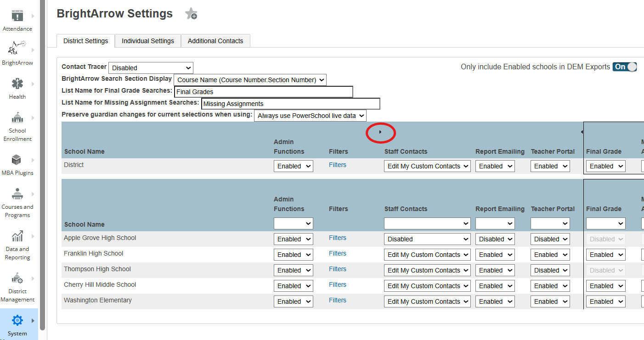Click Filters link for Apple Grove High School

pyautogui.click(x=338, y=238)
